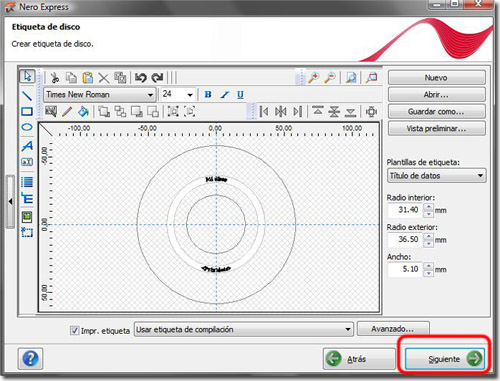Click the Radio interior 31.40 field
This screenshot has height=381, width=500.
406,210
